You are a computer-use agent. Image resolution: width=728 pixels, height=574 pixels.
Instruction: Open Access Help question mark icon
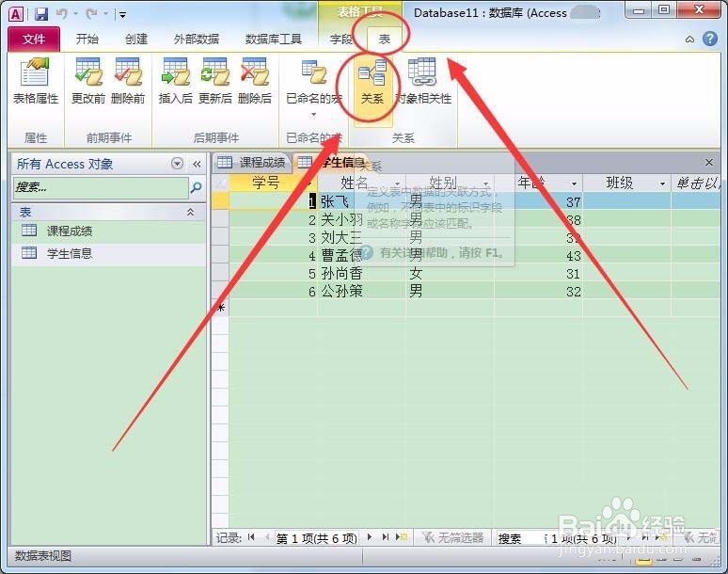[x=710, y=39]
